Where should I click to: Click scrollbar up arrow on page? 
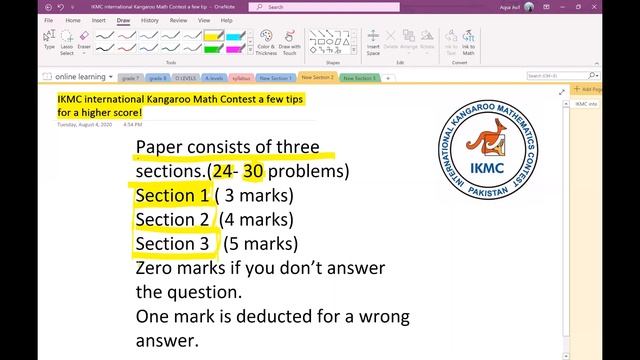(566, 104)
